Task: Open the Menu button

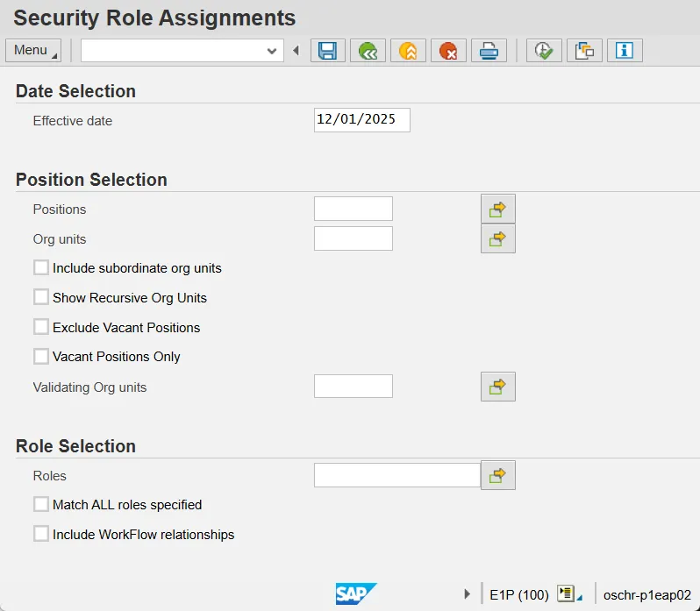Action: [33, 51]
